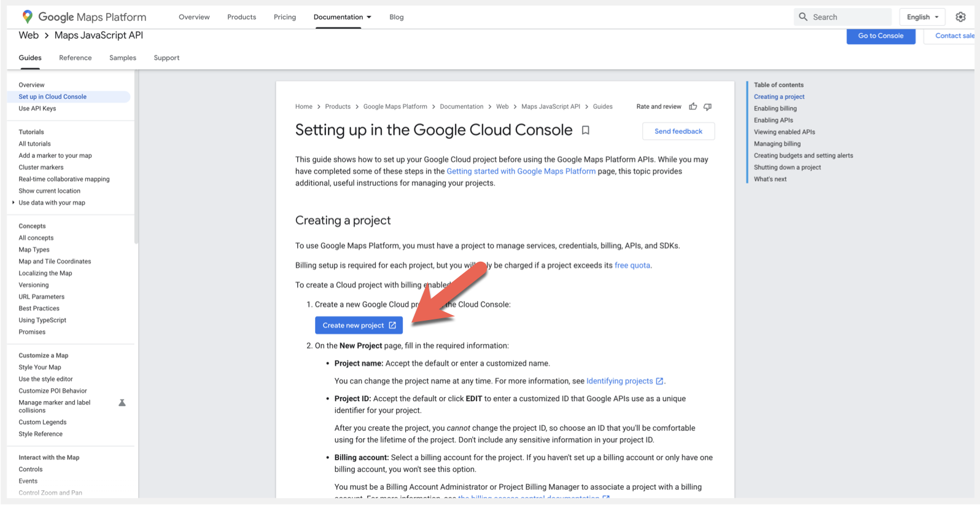Switch to the Samples tab
This screenshot has width=980, height=505.
[123, 58]
